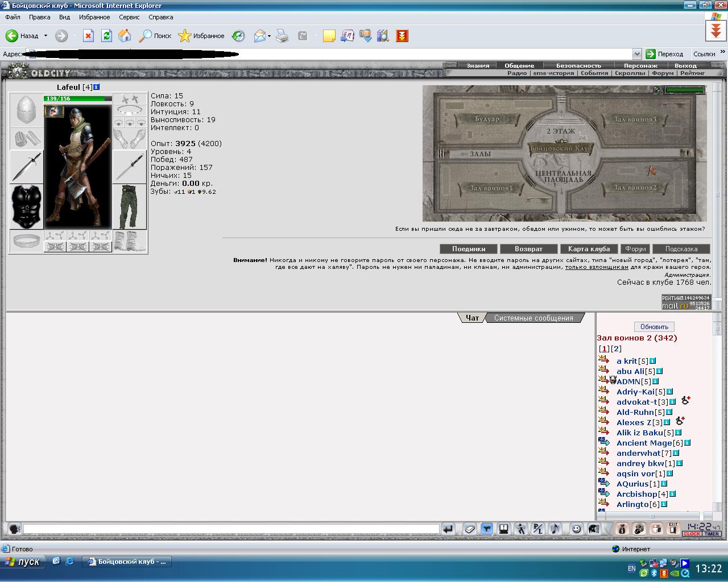Open the Рейтинг submenu link
This screenshot has width=728, height=582.
pyautogui.click(x=692, y=73)
